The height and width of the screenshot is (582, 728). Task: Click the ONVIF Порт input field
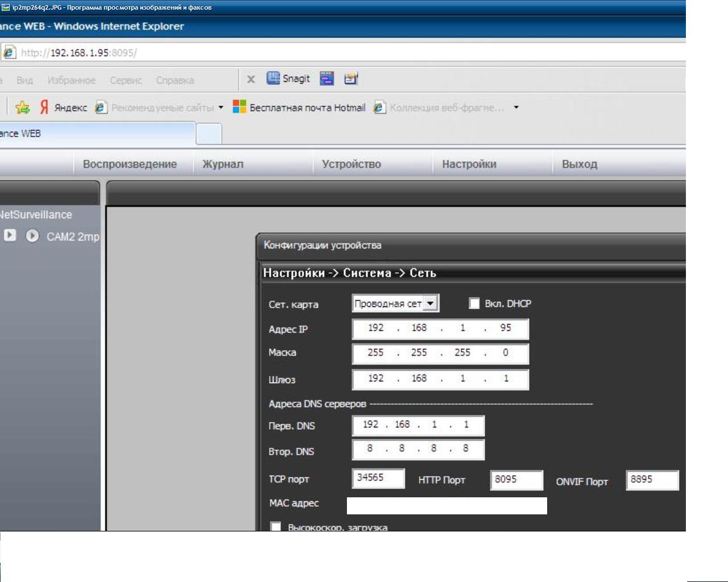pyautogui.click(x=652, y=480)
